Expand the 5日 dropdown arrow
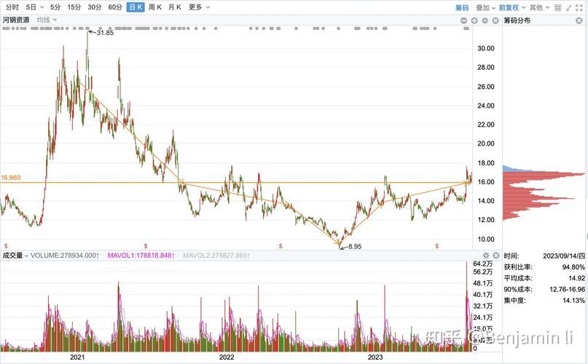This screenshot has width=588, height=364. [x=42, y=7]
